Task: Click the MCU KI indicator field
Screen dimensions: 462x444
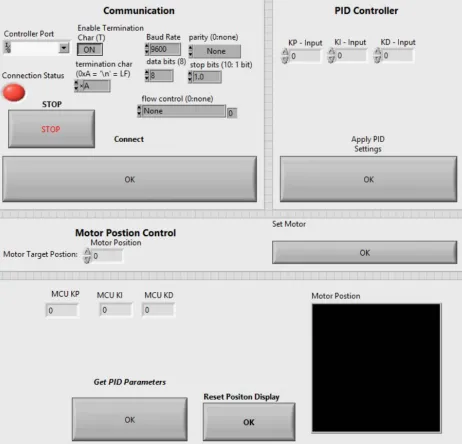Action: click(x=116, y=310)
